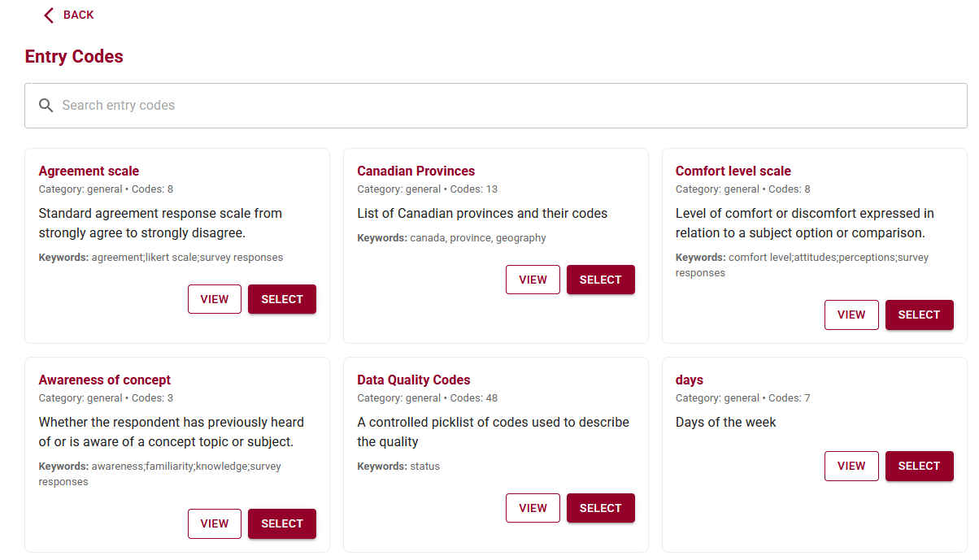
Task: Select the days code list
Action: 919,466
